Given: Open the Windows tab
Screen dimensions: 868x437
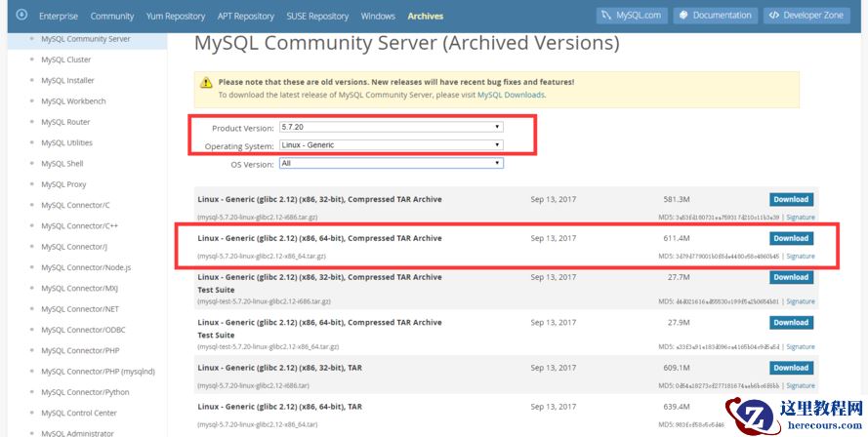Looking at the screenshot, I should click(x=378, y=16).
